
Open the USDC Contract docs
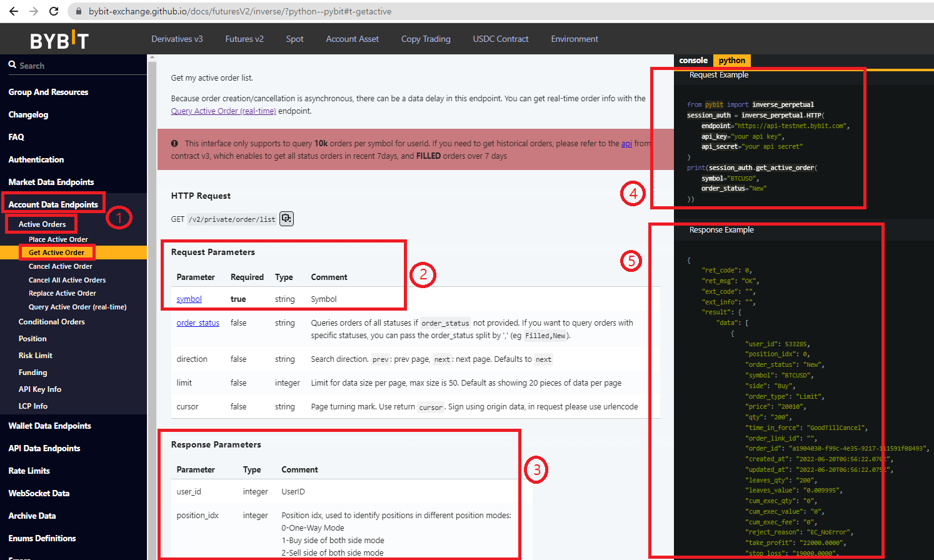coord(501,39)
